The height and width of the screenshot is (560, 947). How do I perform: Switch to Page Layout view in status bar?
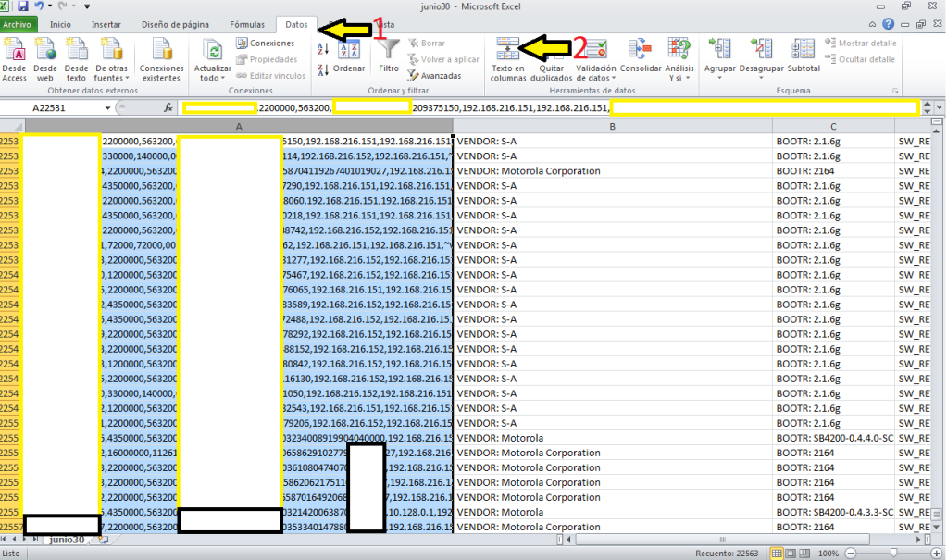[791, 553]
